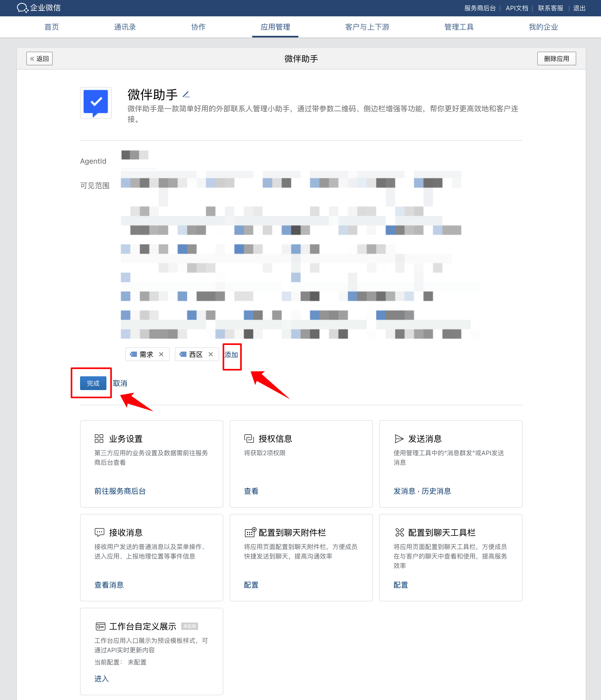Click 配置 under 配置到聊天工具栏
Screen dimensions: 601x700
[401, 585]
